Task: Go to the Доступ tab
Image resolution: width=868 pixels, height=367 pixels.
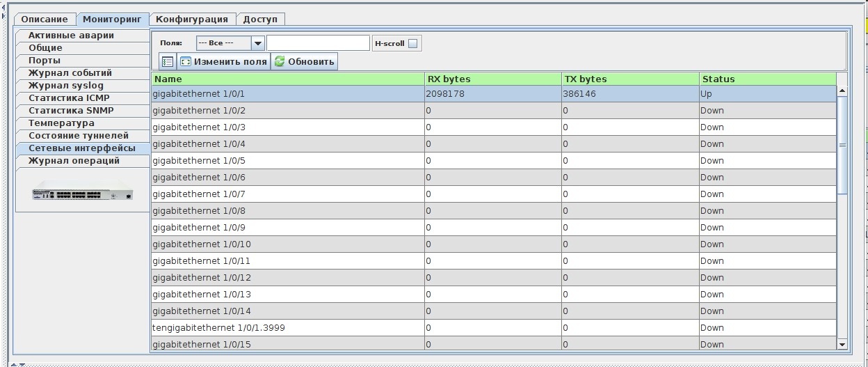Action: pyautogui.click(x=260, y=19)
